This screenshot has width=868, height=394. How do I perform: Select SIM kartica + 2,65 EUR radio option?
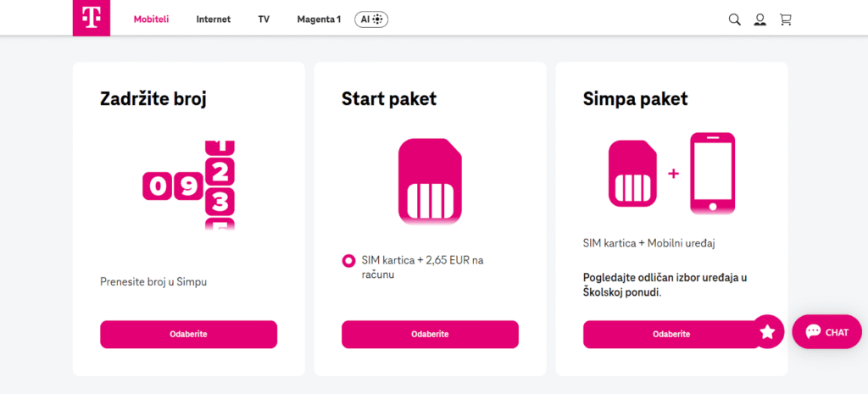348,260
